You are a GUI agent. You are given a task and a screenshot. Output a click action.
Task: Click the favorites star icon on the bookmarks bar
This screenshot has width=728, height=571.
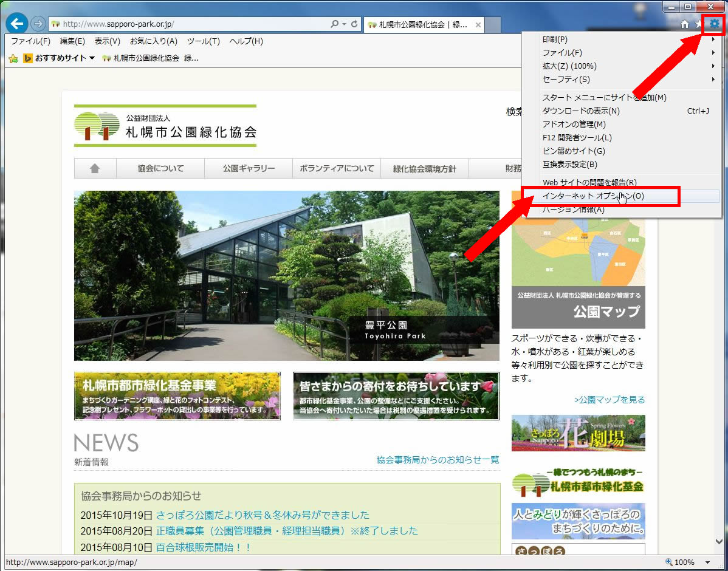[13, 58]
